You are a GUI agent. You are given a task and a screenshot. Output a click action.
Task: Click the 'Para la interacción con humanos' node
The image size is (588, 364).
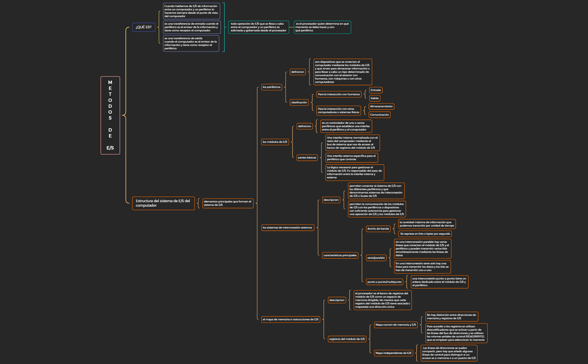coord(339,94)
